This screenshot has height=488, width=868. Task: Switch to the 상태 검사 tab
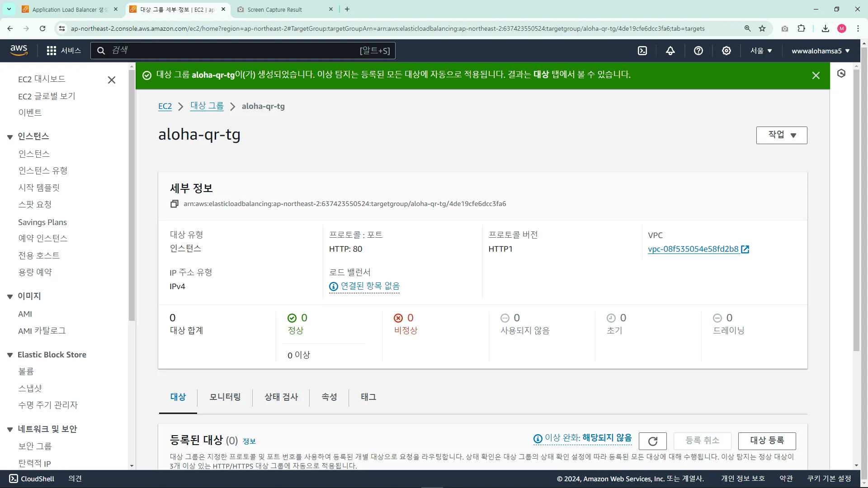[281, 397]
